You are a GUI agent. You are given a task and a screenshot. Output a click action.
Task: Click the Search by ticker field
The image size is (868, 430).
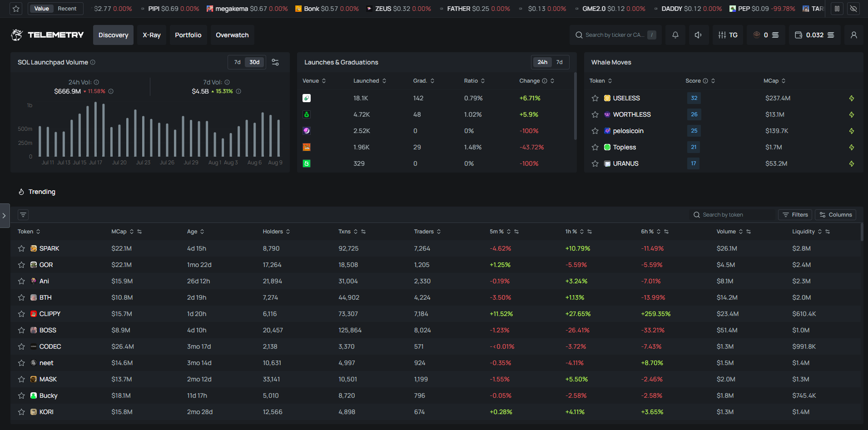[615, 35]
